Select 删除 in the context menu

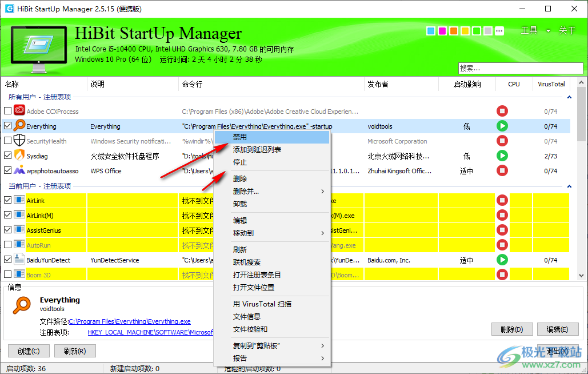point(272,179)
